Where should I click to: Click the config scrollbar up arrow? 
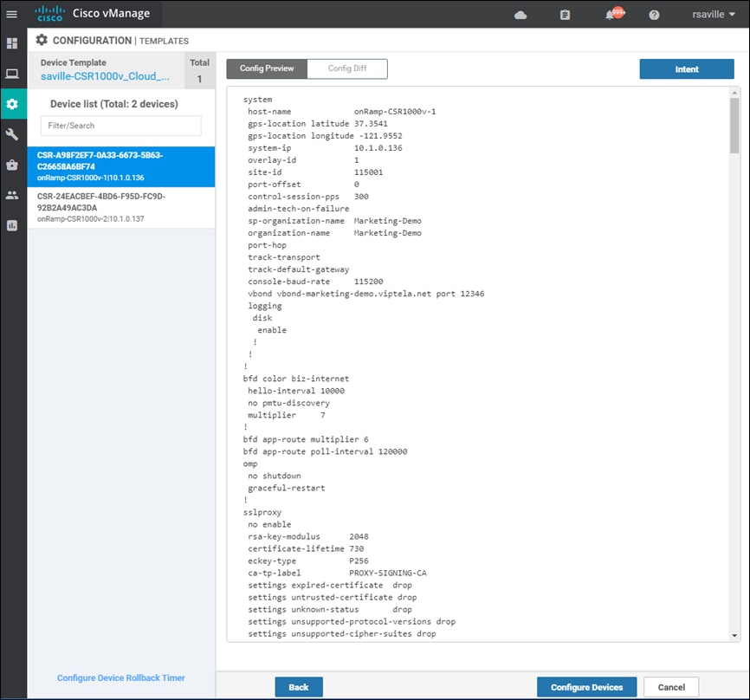click(734, 93)
